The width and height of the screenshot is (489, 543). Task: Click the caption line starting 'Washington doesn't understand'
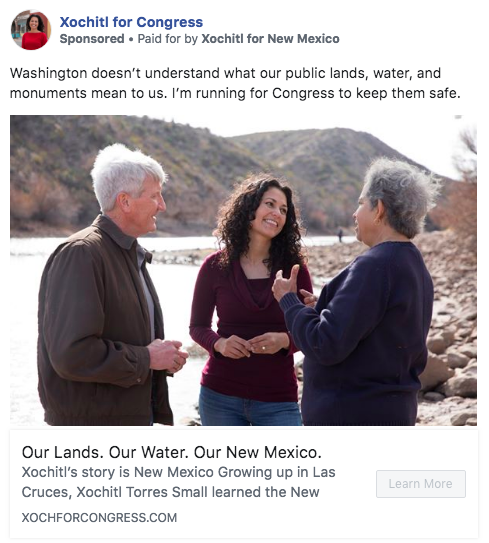click(225, 73)
